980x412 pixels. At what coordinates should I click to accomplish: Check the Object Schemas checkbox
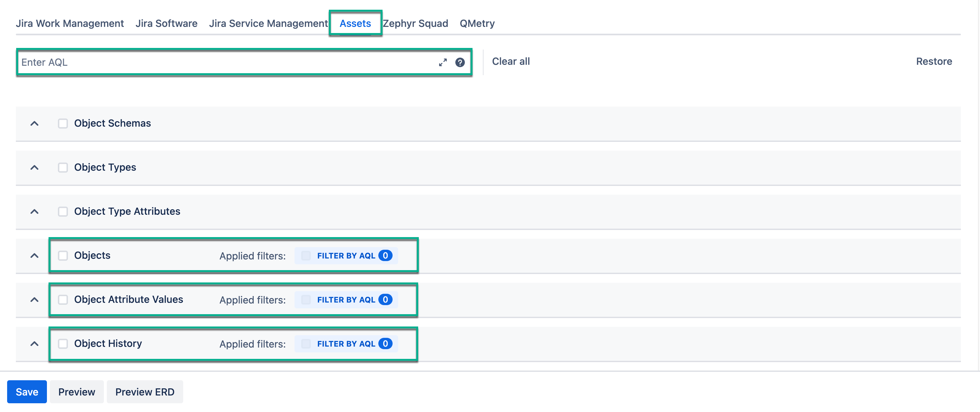click(x=63, y=123)
